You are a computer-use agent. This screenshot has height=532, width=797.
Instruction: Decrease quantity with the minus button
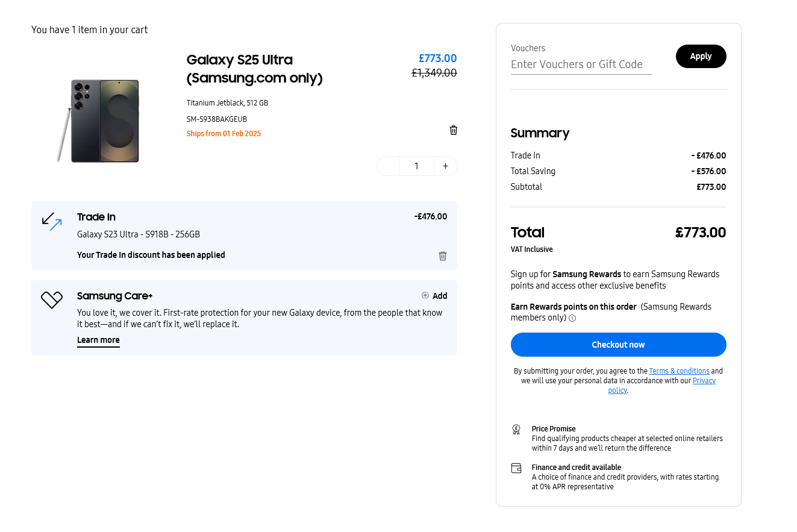point(388,166)
